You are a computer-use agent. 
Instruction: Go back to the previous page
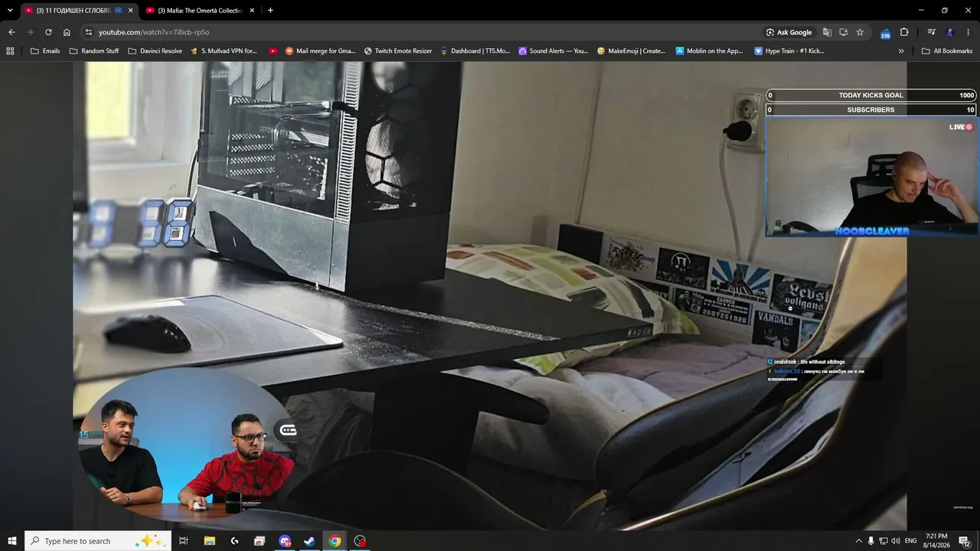click(11, 32)
